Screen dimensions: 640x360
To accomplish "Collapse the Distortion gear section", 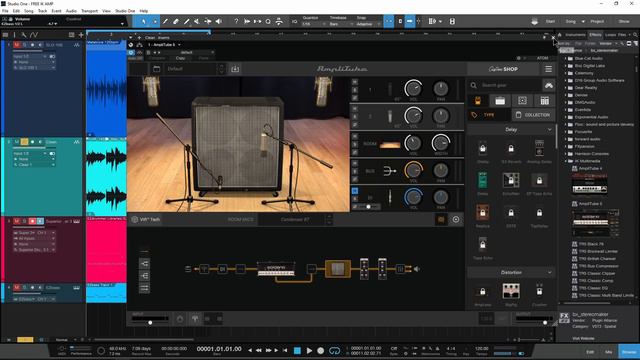I will (x=549, y=272).
